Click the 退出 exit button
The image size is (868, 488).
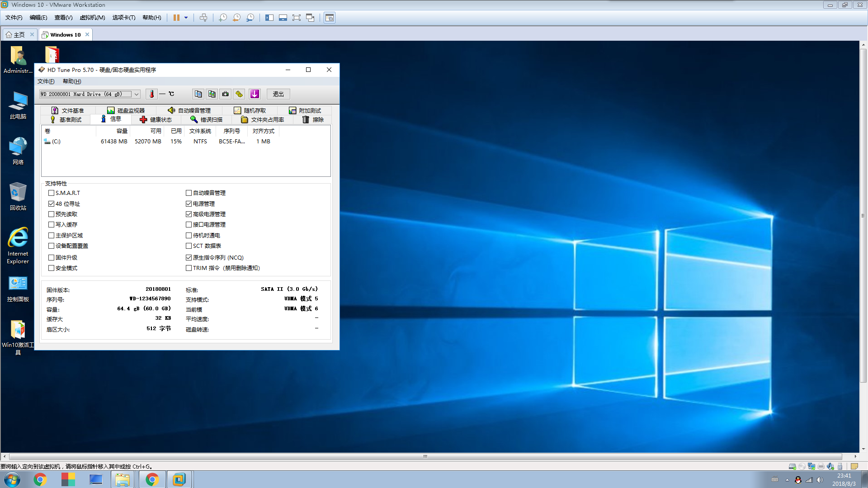click(278, 94)
